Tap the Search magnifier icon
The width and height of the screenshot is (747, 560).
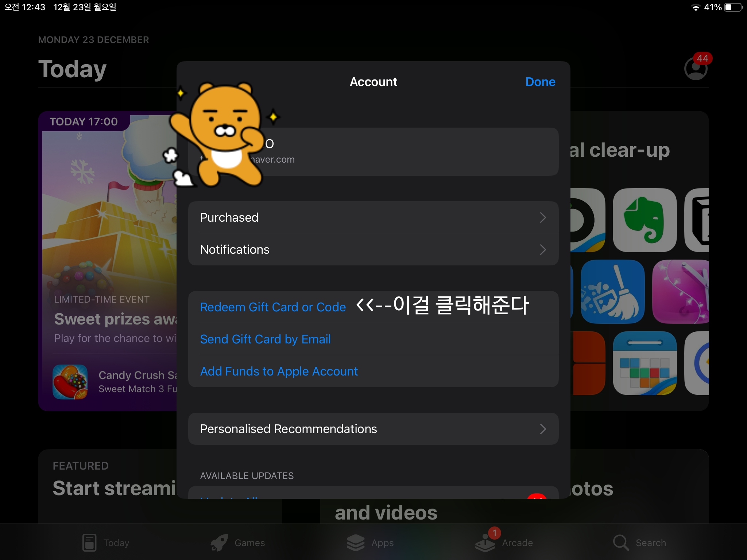[621, 542]
